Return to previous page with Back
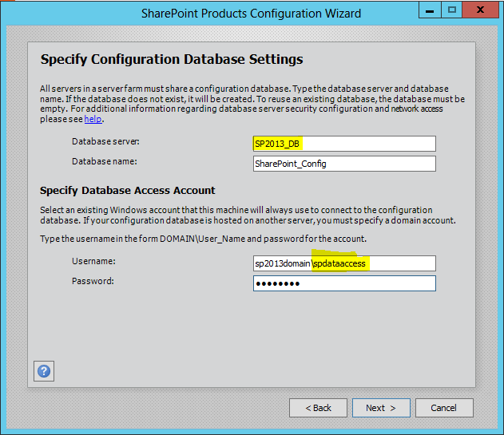The width and height of the screenshot is (504, 435). 318,408
